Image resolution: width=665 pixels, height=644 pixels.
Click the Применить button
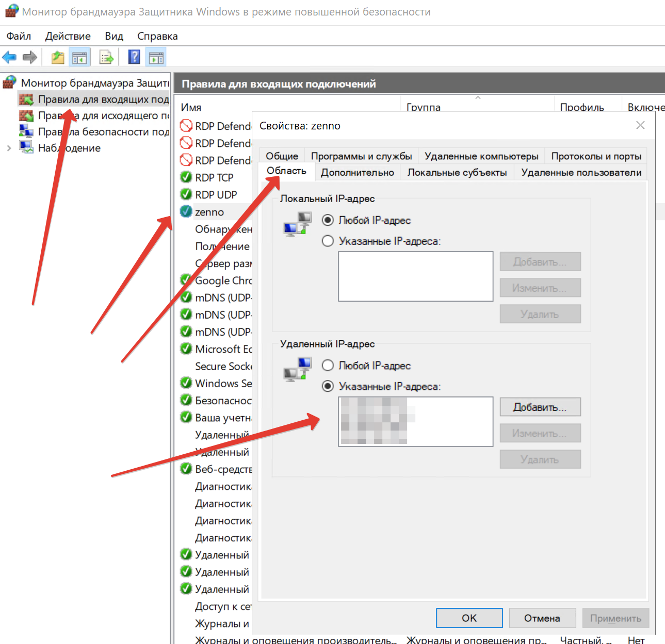[x=616, y=618]
